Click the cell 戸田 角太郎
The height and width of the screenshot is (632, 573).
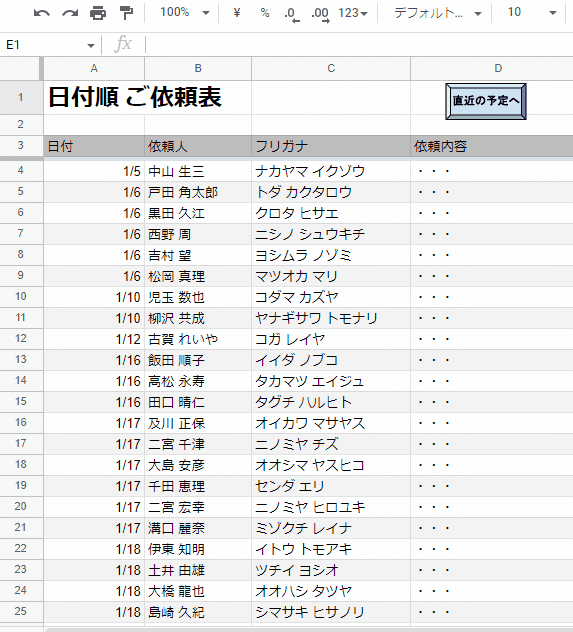coord(198,192)
